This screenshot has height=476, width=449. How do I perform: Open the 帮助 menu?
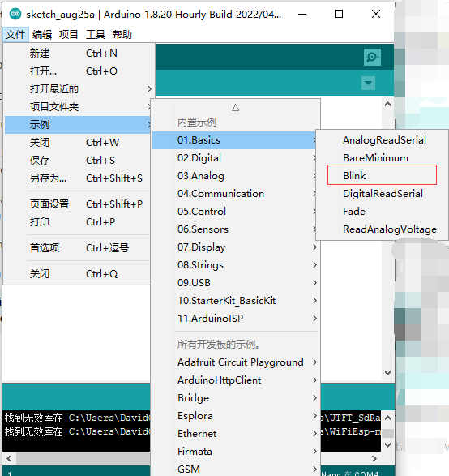click(x=122, y=34)
